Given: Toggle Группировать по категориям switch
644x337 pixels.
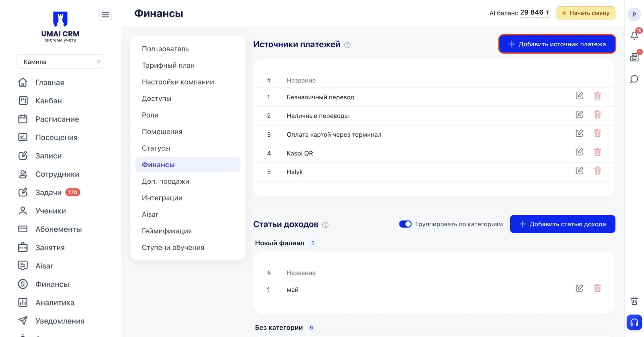Looking at the screenshot, I should pyautogui.click(x=405, y=224).
